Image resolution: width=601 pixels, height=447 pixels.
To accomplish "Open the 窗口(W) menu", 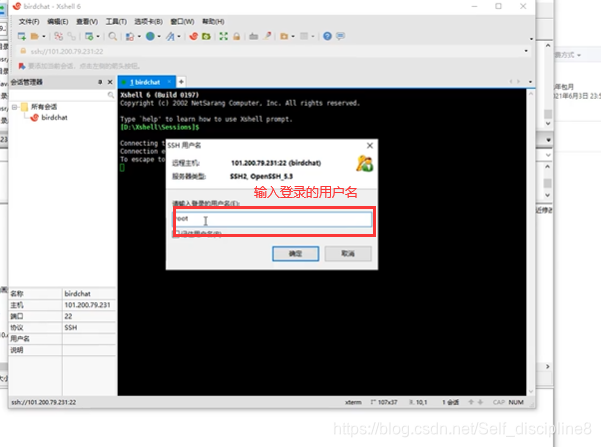I will [x=182, y=21].
